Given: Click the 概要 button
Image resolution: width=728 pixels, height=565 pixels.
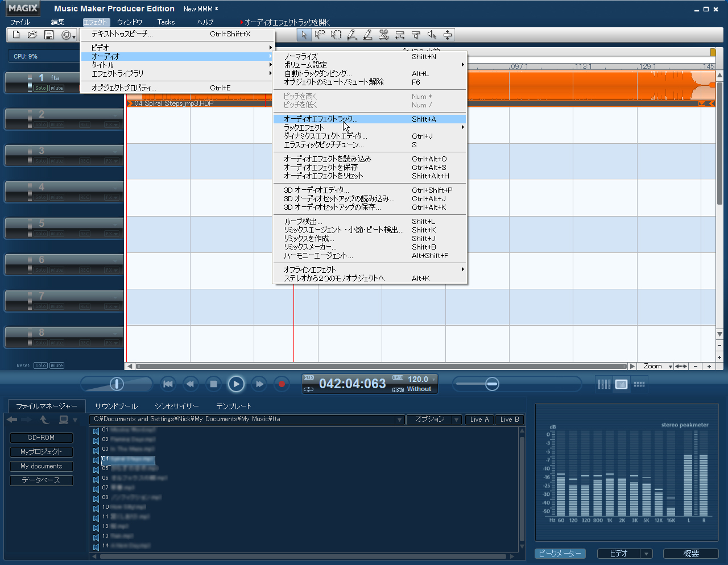Looking at the screenshot, I should tap(691, 554).
